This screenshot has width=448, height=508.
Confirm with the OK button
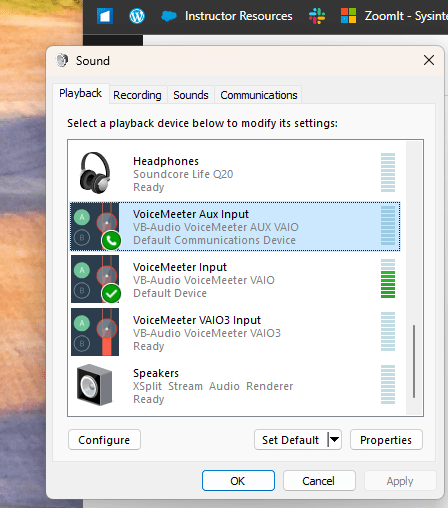tap(238, 481)
